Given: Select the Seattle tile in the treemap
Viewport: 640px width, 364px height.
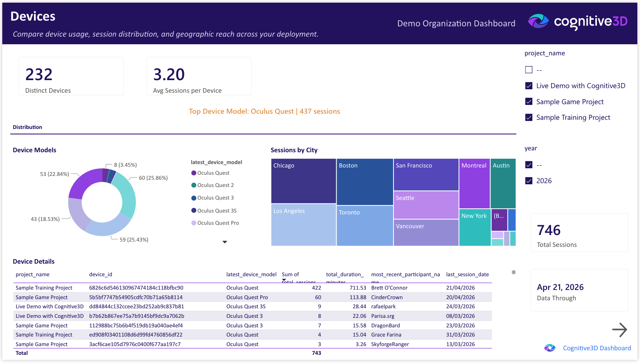Looking at the screenshot, I should tap(426, 205).
